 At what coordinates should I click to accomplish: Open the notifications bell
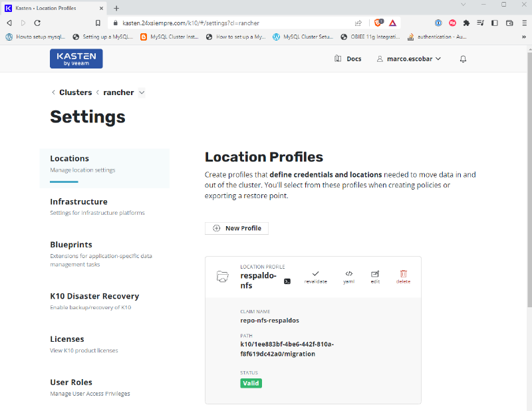point(463,59)
